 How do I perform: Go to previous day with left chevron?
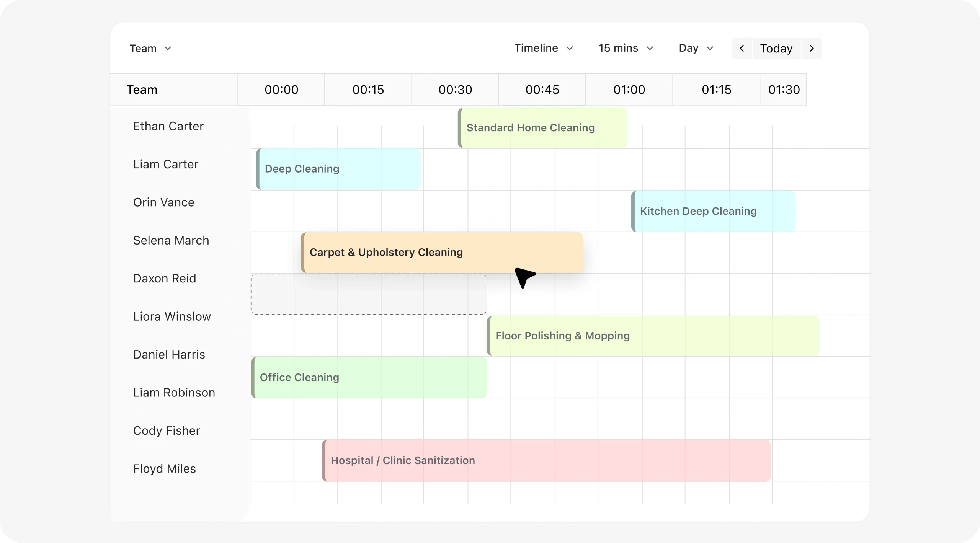(x=742, y=48)
